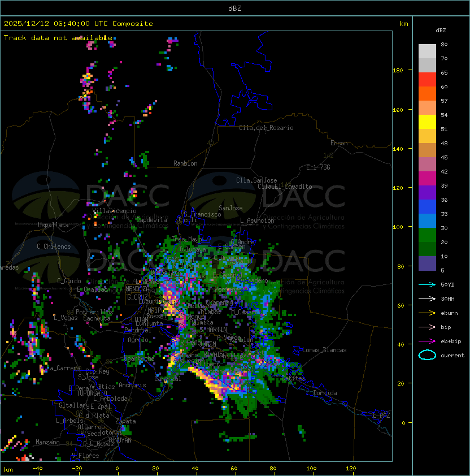
Task: Click the '30HM' legend label
Action: coord(447,298)
